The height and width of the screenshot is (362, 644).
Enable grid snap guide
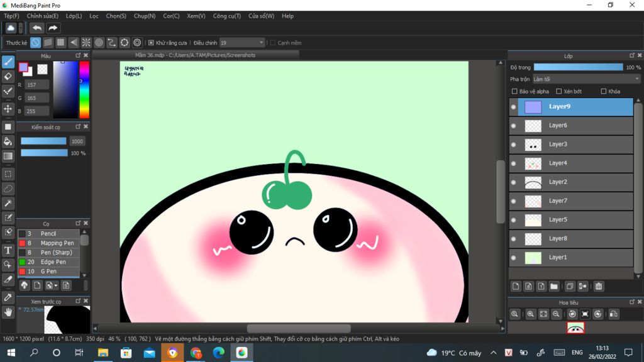pos(61,42)
